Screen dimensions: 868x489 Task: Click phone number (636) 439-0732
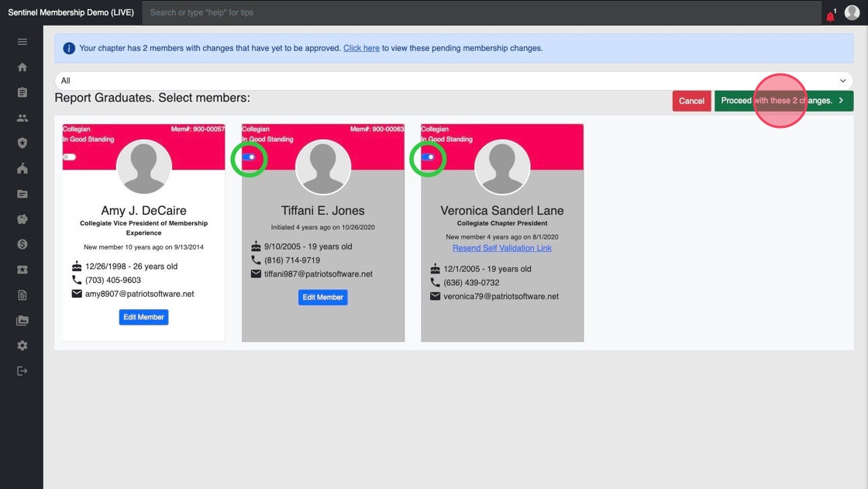[472, 282]
